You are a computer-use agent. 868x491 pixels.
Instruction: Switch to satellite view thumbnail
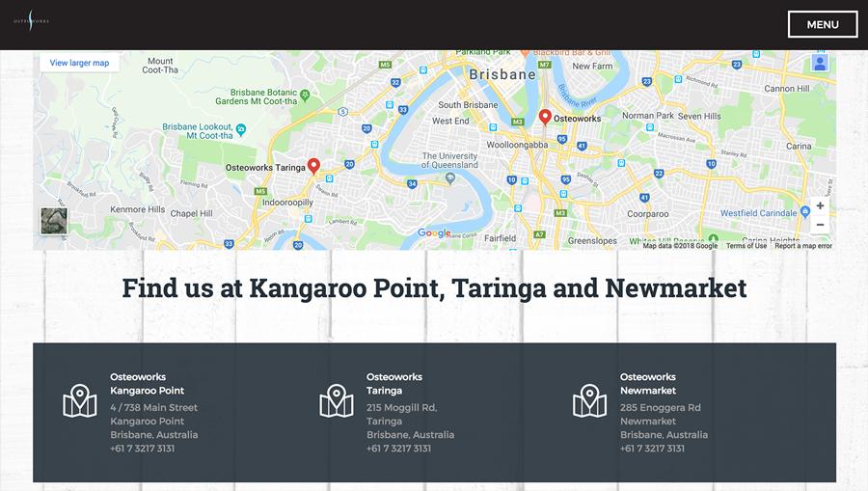pos(54,220)
